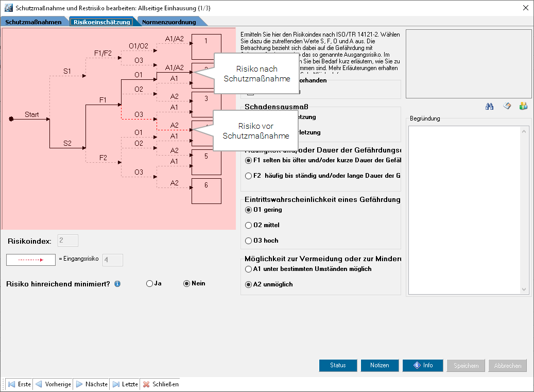Close the editor via Schließen

tap(161, 384)
